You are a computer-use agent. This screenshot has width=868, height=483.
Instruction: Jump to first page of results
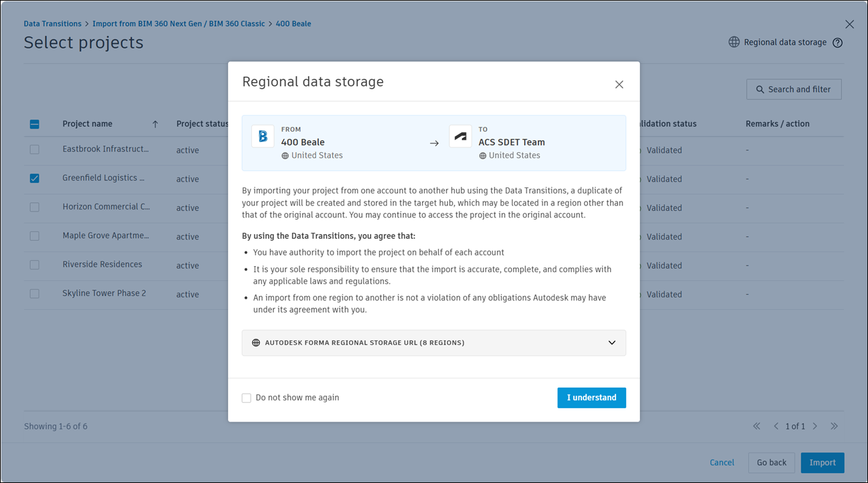(757, 426)
